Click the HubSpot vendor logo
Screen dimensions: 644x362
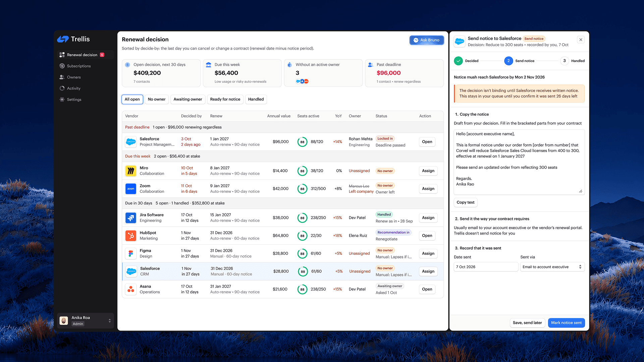point(131,236)
